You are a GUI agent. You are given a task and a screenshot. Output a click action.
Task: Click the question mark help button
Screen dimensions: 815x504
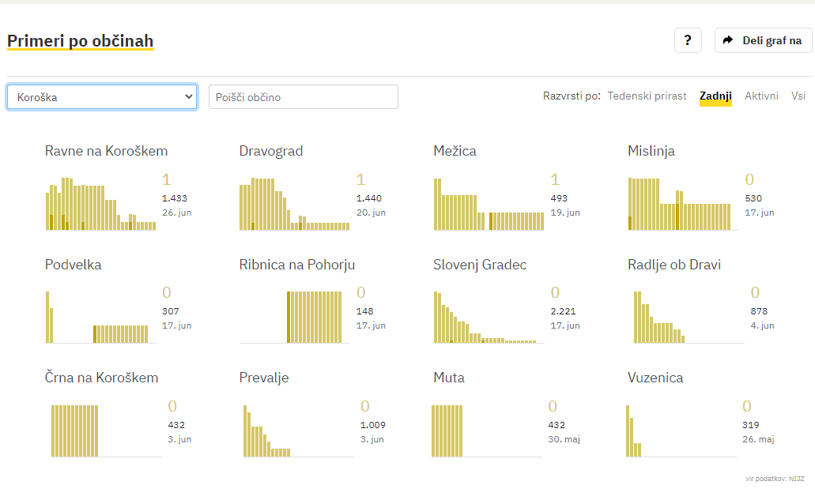[x=688, y=40]
